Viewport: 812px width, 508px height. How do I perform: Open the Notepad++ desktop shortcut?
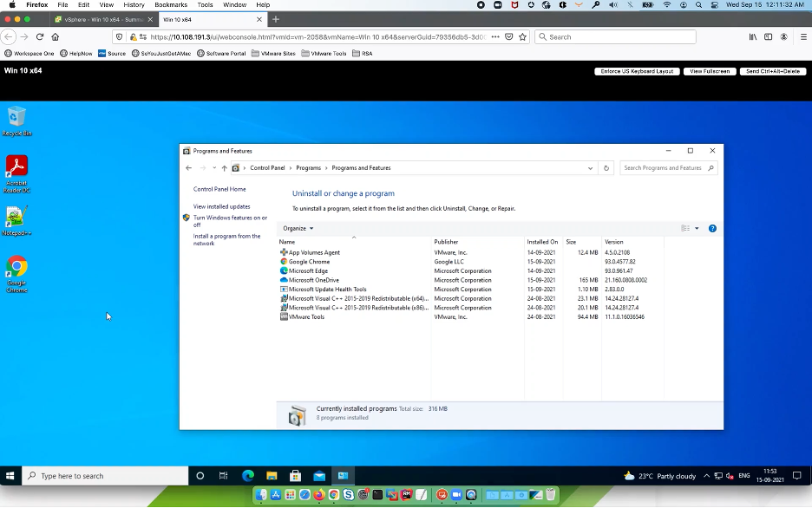[x=16, y=218]
